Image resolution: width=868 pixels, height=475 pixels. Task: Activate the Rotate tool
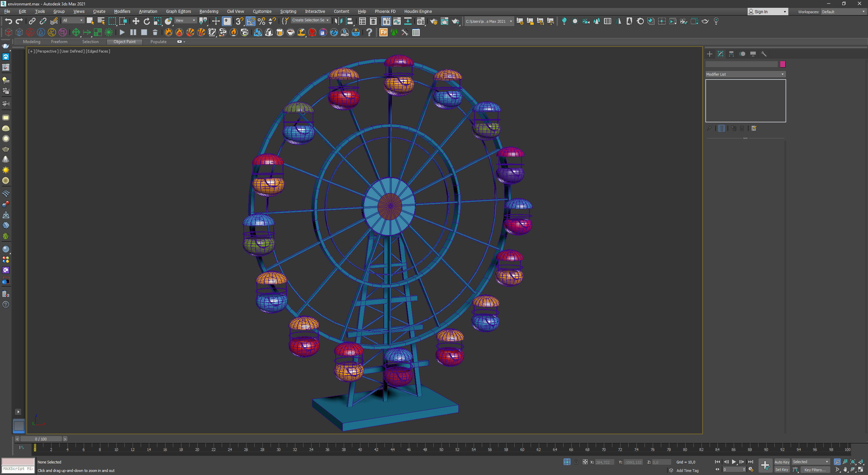[146, 21]
